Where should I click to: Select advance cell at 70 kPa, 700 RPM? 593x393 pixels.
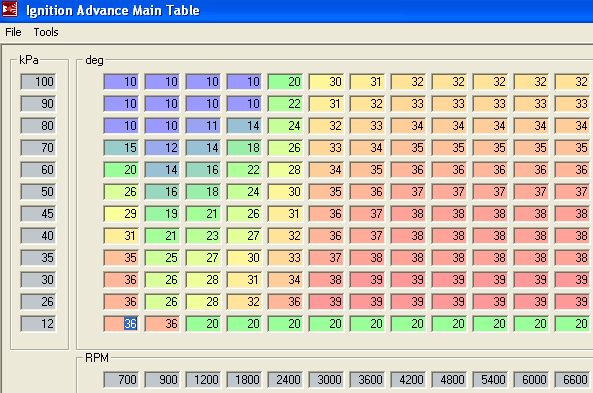(x=121, y=148)
